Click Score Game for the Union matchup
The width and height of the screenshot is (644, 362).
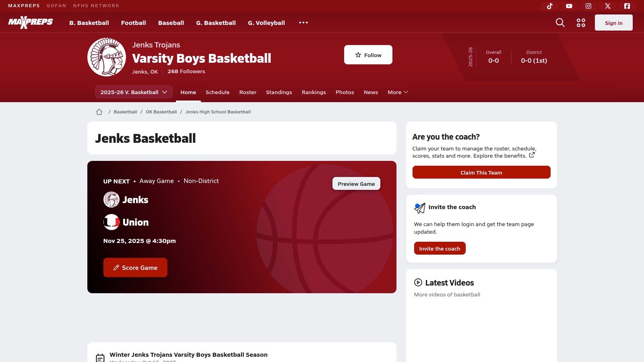click(x=135, y=267)
